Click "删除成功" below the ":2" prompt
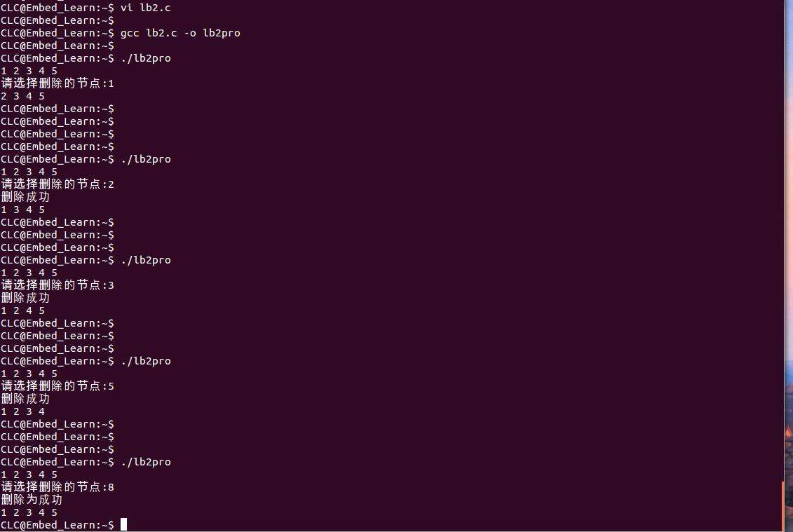 click(x=26, y=197)
